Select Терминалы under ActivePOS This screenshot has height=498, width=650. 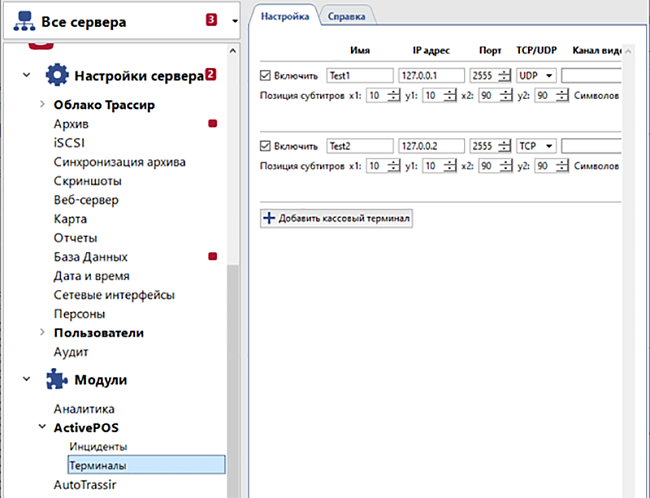tap(146, 465)
